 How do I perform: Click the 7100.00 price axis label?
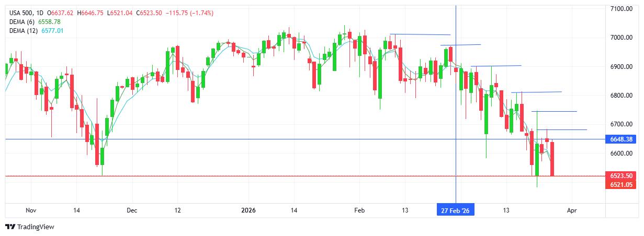[x=622, y=9]
